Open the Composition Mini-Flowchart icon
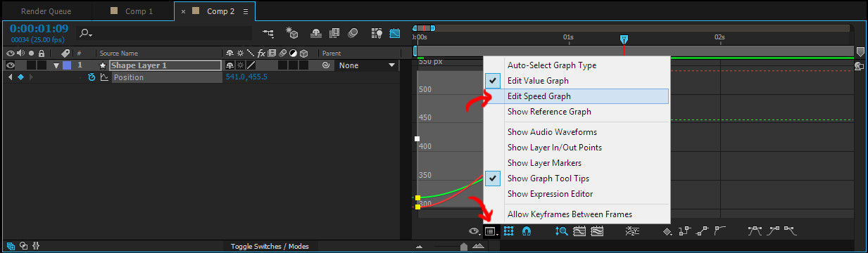 pos(268,32)
